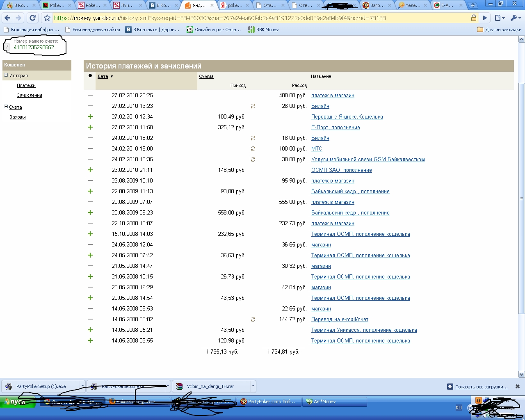525x420 pixels.
Task: Sort history by the Дата column
Action: pos(103,76)
